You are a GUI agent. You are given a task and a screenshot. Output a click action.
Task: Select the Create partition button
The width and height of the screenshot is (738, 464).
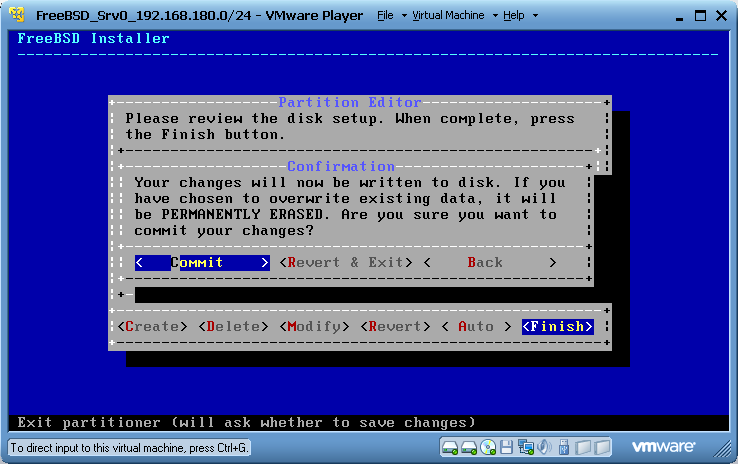pyautogui.click(x=152, y=327)
